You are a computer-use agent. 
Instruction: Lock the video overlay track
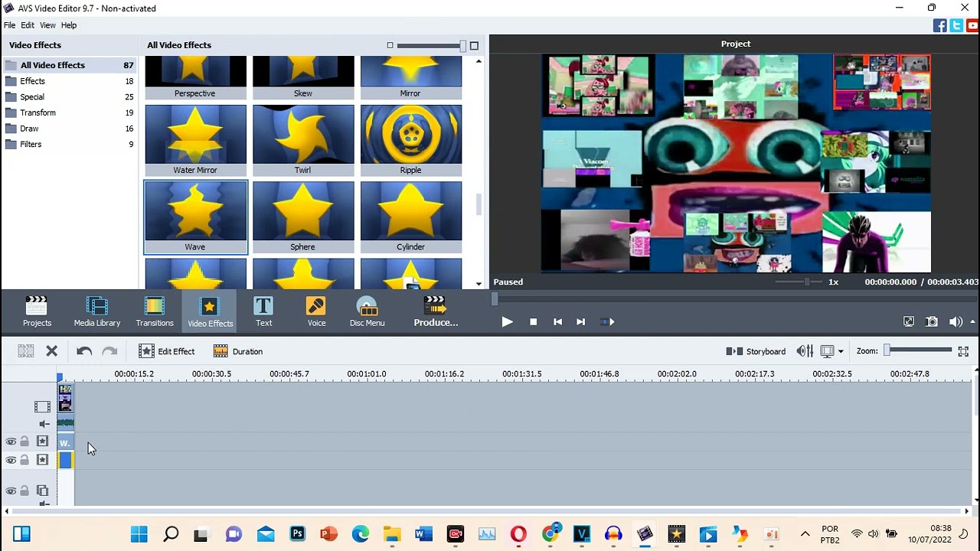(24, 491)
